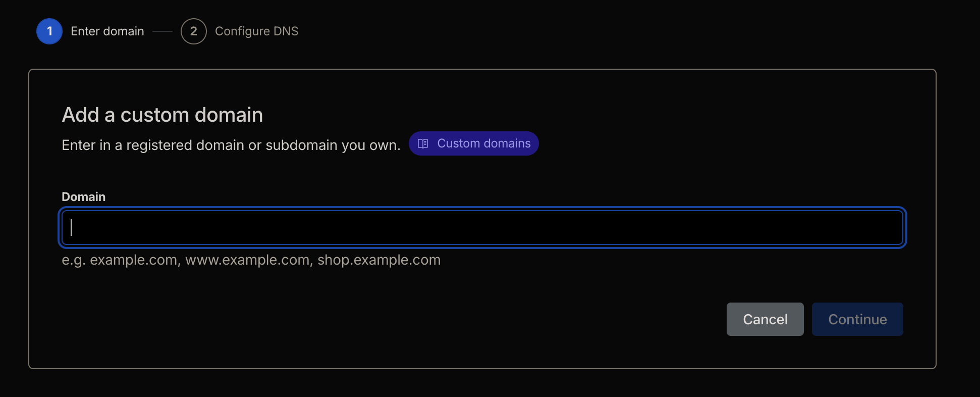This screenshot has width=980, height=397.
Task: Open the Custom domains documentation link
Action: (483, 143)
